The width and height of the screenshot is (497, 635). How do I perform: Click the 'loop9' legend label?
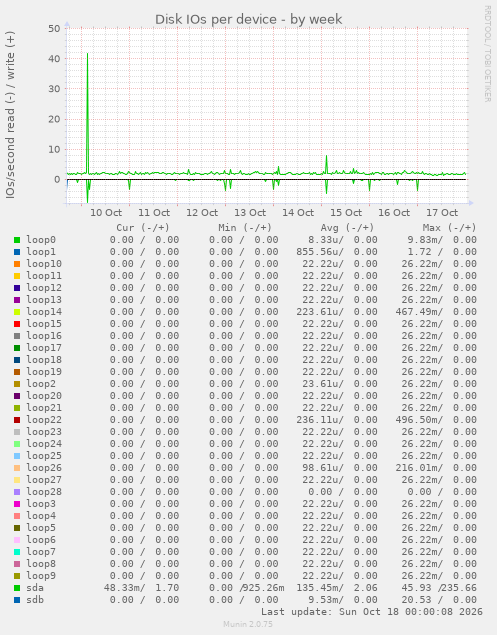coord(41,576)
